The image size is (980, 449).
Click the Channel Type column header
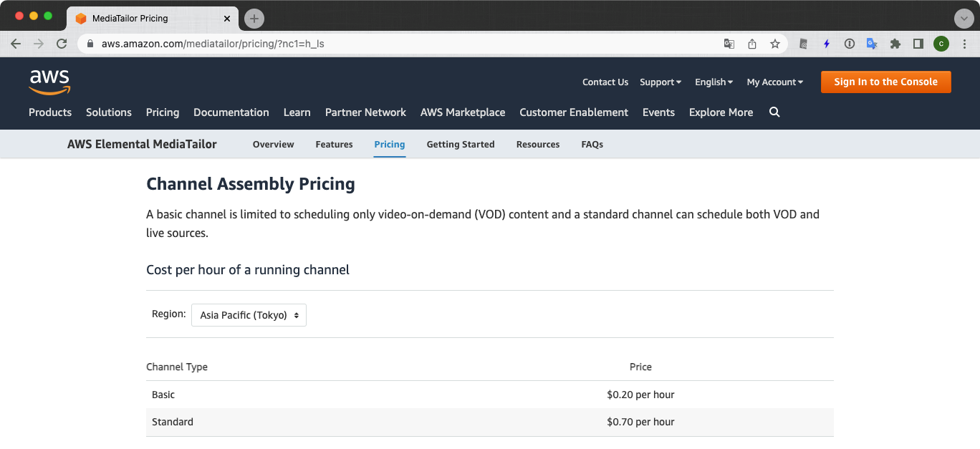(x=177, y=367)
